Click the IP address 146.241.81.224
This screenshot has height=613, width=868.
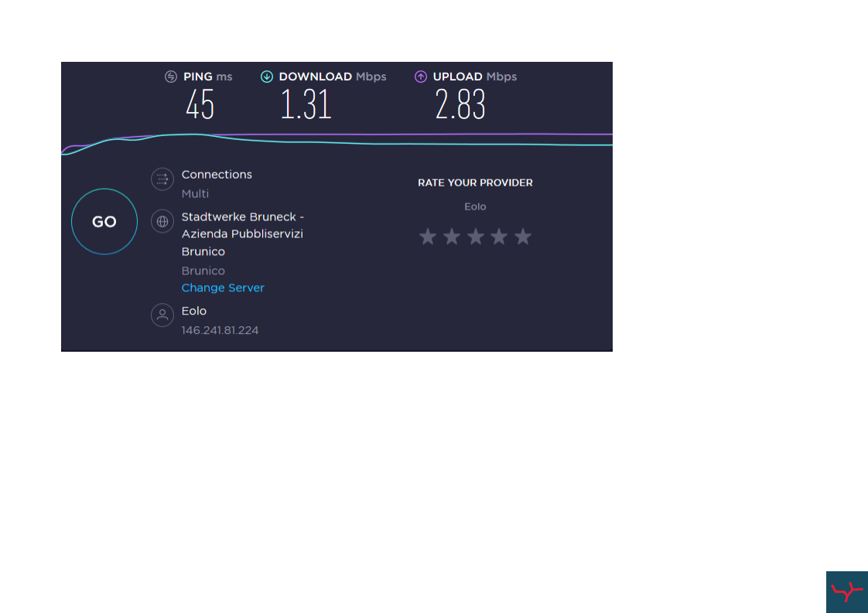coord(220,330)
